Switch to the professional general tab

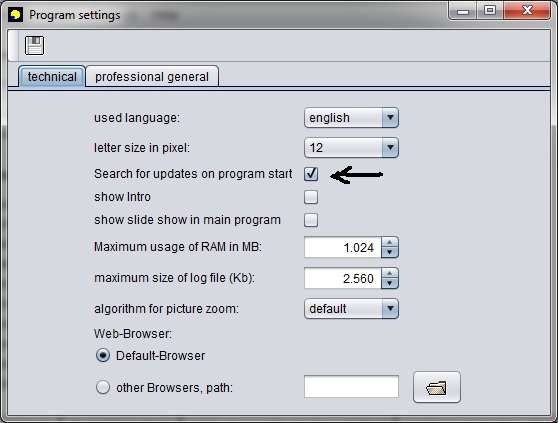[152, 76]
